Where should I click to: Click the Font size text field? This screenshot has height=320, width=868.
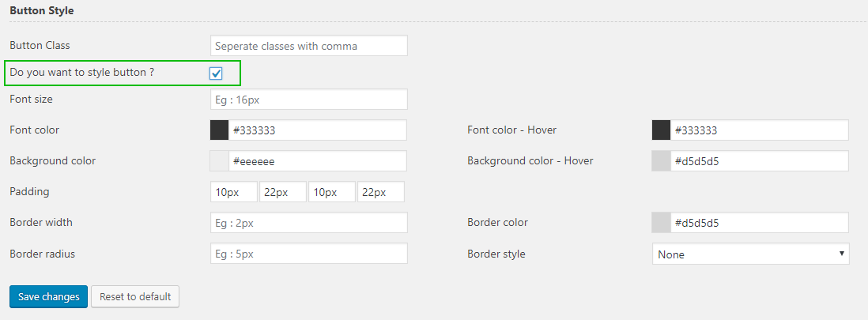(309, 100)
